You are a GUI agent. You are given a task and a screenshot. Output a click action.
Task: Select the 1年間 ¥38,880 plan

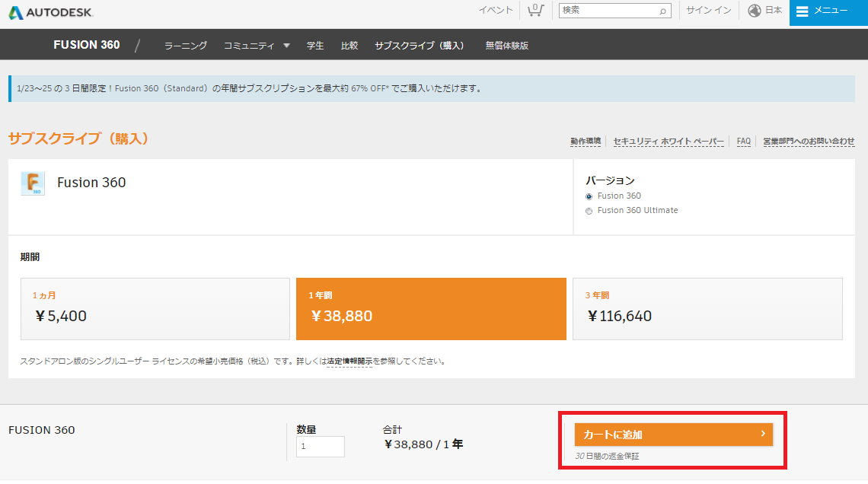(x=431, y=309)
